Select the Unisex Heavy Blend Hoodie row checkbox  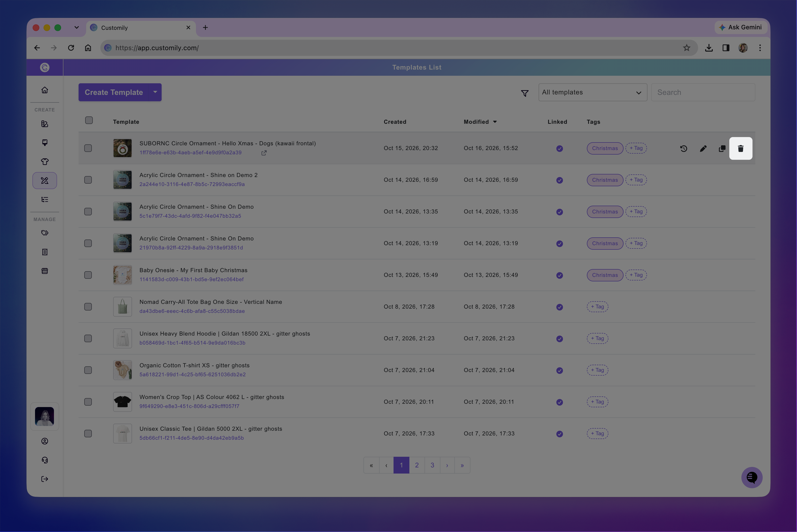pos(88,339)
